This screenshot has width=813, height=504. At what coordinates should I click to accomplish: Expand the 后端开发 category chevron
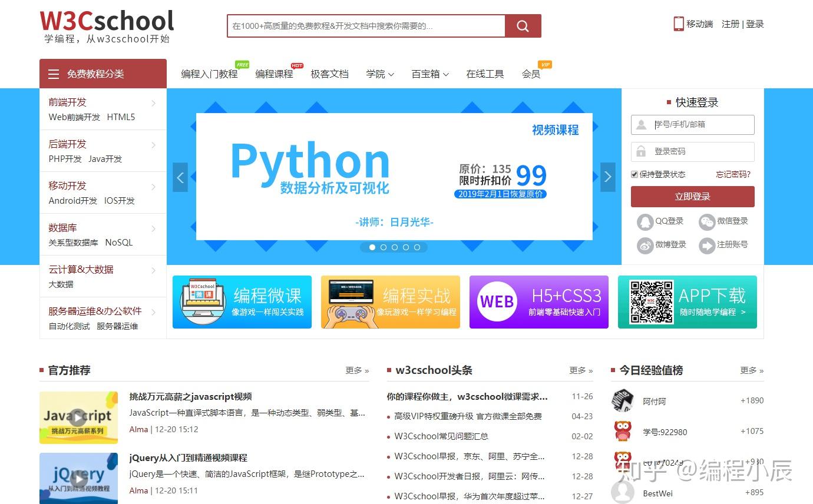(154, 145)
